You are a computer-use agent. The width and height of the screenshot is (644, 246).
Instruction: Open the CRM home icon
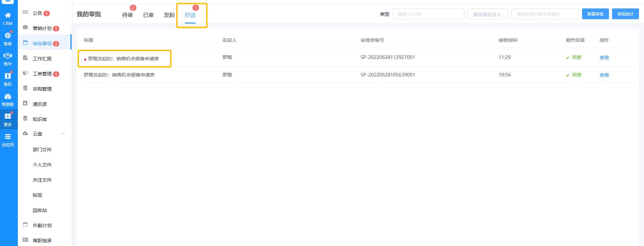click(x=8, y=15)
